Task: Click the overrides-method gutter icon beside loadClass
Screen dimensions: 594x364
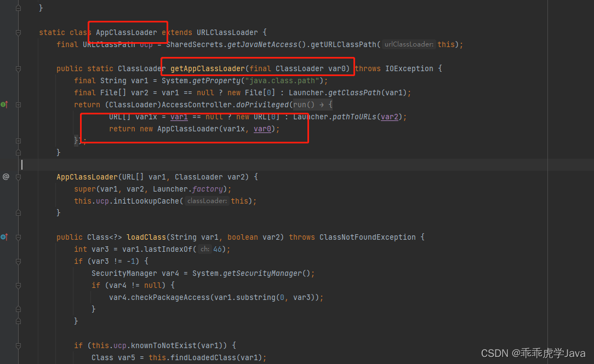Action: click(x=4, y=237)
